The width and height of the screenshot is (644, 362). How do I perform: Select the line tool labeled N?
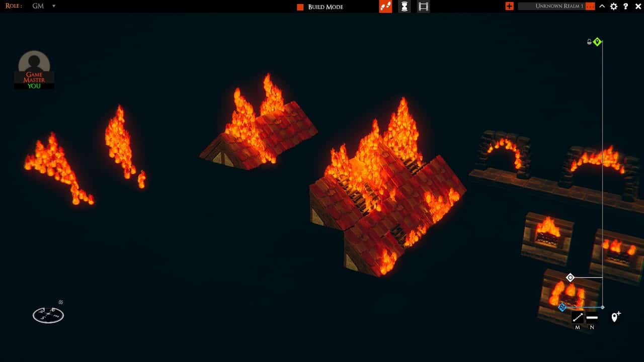coord(592,317)
